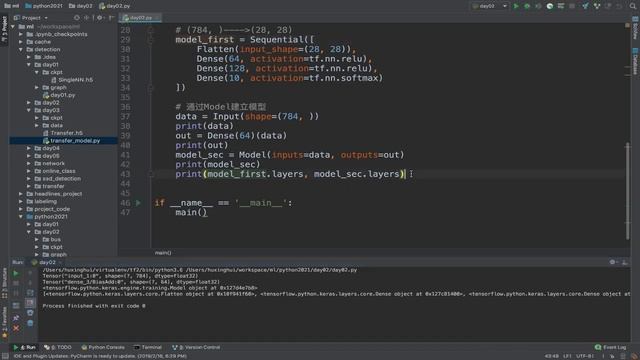
Task: Open the Event Log from the status bar
Action: (610, 347)
